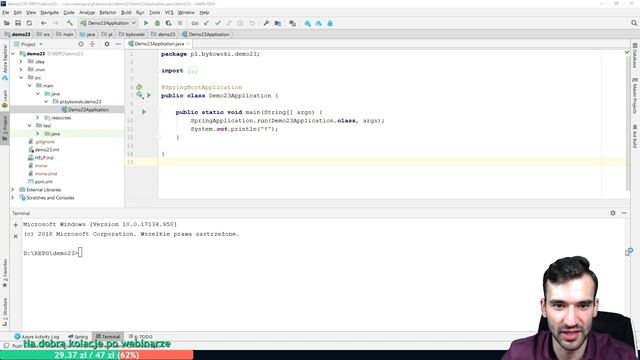
Task: Click the locate-file target icon in Project panel
Action: (81, 44)
